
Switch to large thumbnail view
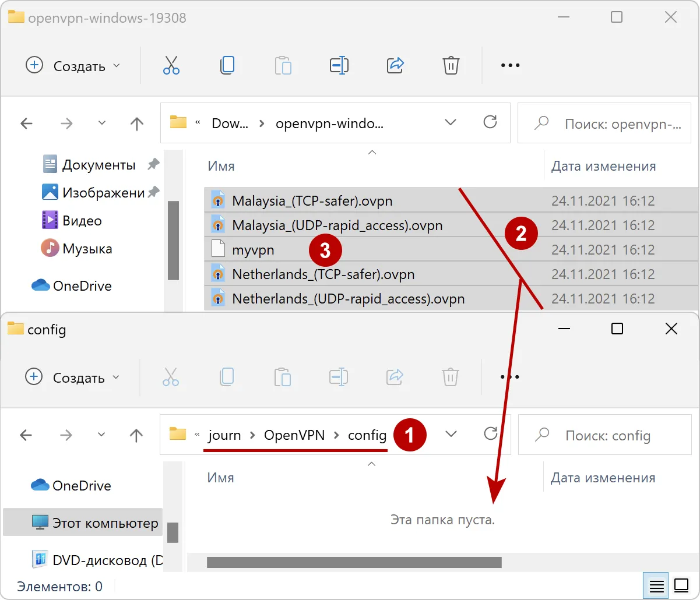(680, 585)
